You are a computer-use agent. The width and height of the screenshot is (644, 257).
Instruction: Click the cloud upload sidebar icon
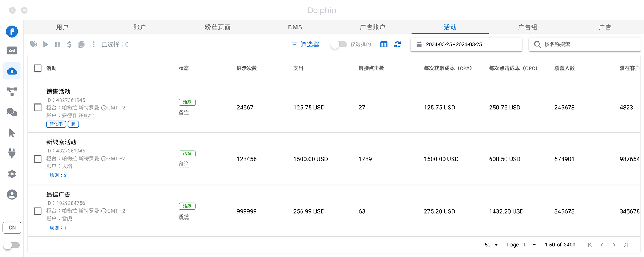pyautogui.click(x=12, y=71)
